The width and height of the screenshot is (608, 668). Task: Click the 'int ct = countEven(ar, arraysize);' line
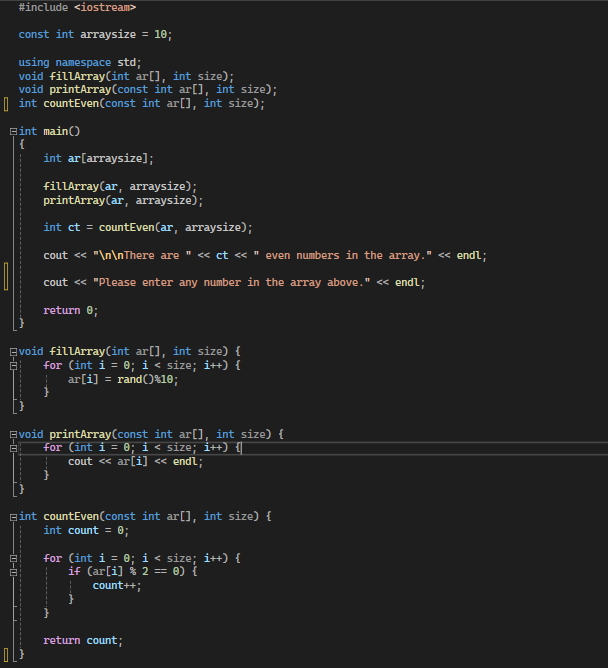point(148,227)
